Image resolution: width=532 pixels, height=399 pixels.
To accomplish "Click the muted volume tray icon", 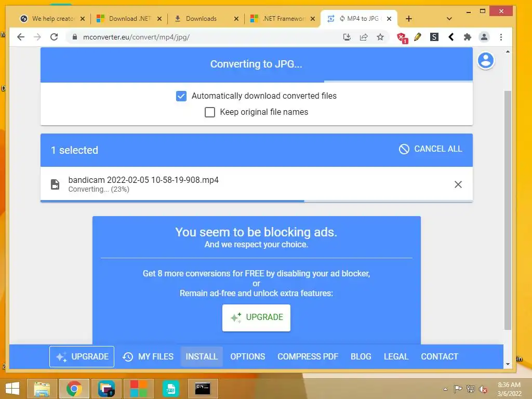I will tap(483, 389).
